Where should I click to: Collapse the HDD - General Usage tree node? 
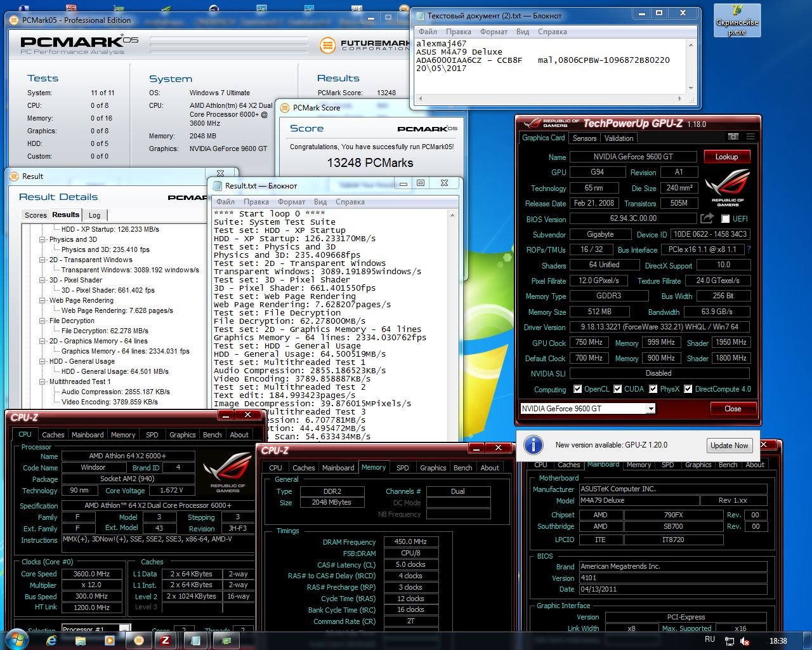pos(43,361)
